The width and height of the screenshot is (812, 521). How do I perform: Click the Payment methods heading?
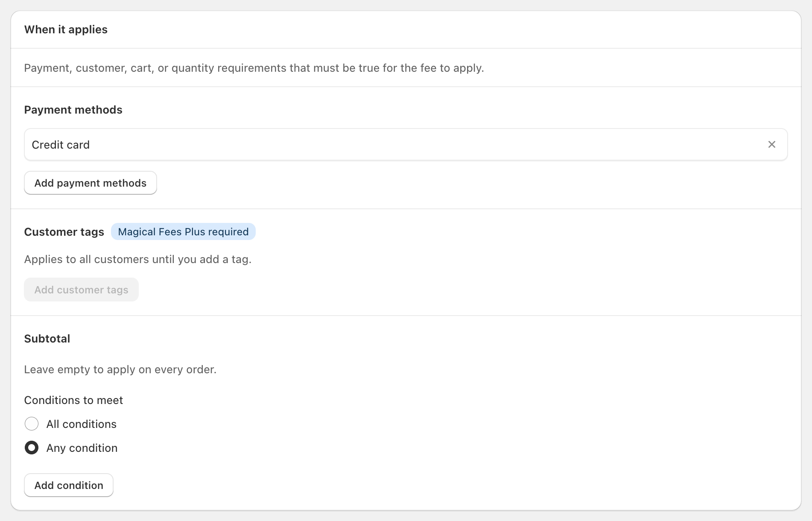[73, 110]
